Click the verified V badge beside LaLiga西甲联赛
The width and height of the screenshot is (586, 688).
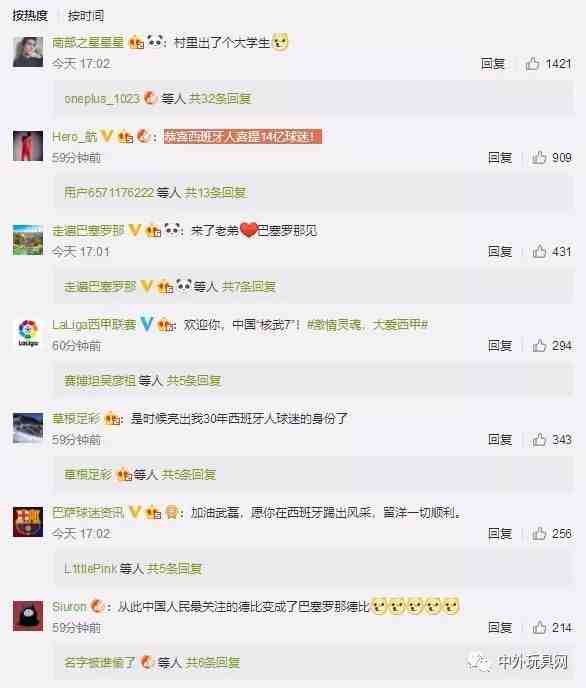pyautogui.click(x=146, y=325)
